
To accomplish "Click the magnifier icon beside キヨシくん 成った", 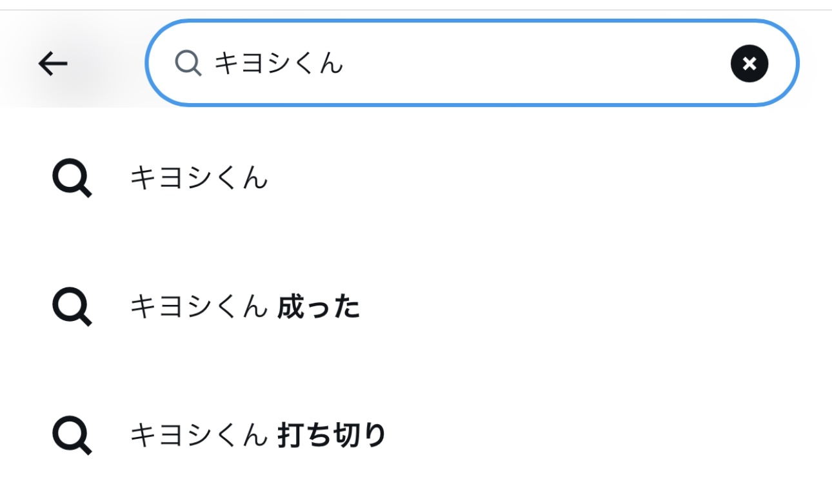I will pyautogui.click(x=72, y=307).
